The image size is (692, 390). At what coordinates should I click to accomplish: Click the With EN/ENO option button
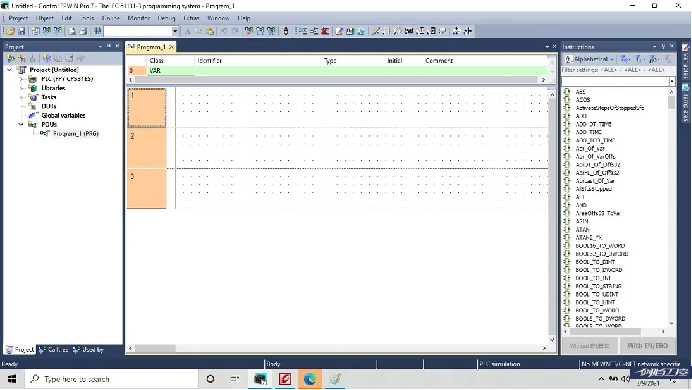647,345
